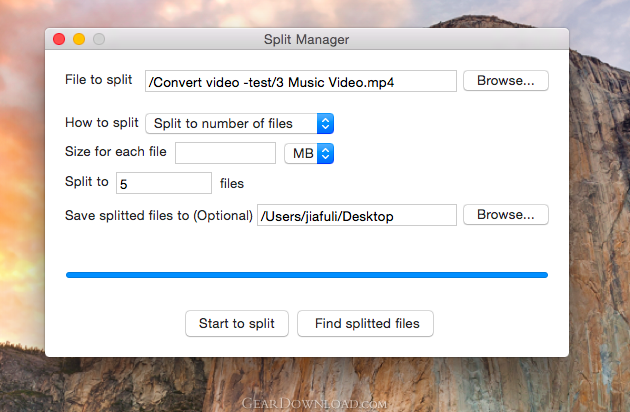Minimize the window with the yellow button
The image size is (630, 412).
[79, 39]
